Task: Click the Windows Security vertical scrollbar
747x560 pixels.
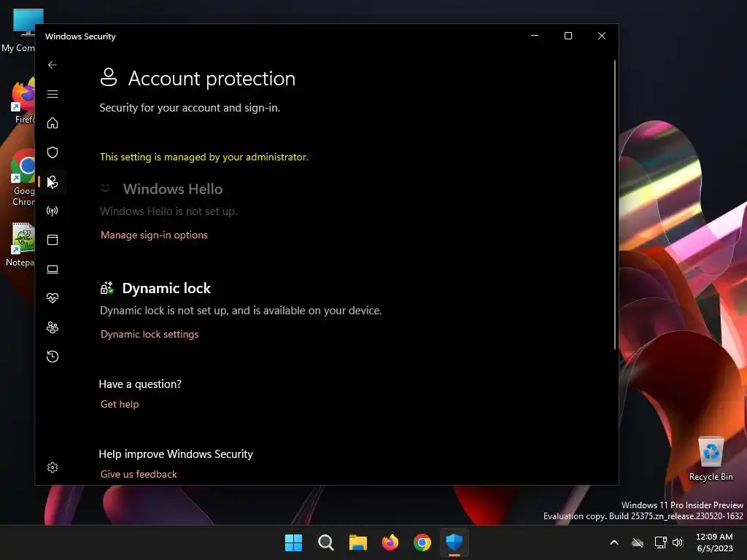Action: click(x=615, y=205)
